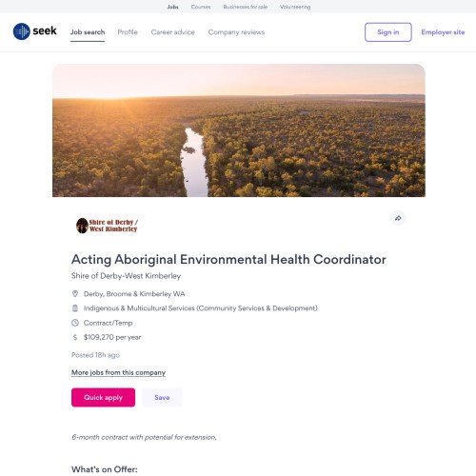
Task: Click the SEEK logo icon
Action: [x=22, y=31]
